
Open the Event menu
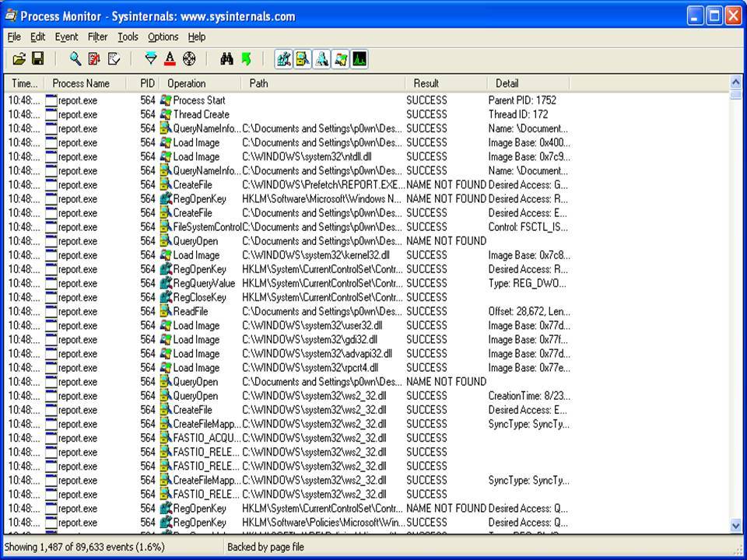point(66,37)
